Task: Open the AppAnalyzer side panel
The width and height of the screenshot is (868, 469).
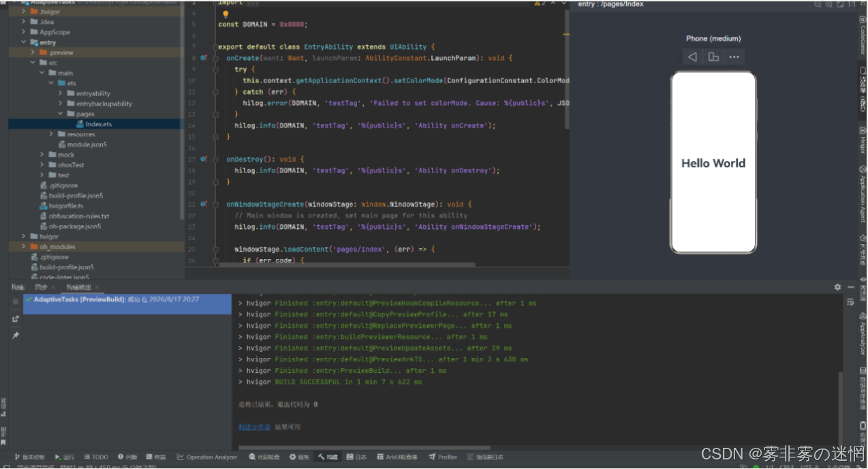Action: point(863,334)
